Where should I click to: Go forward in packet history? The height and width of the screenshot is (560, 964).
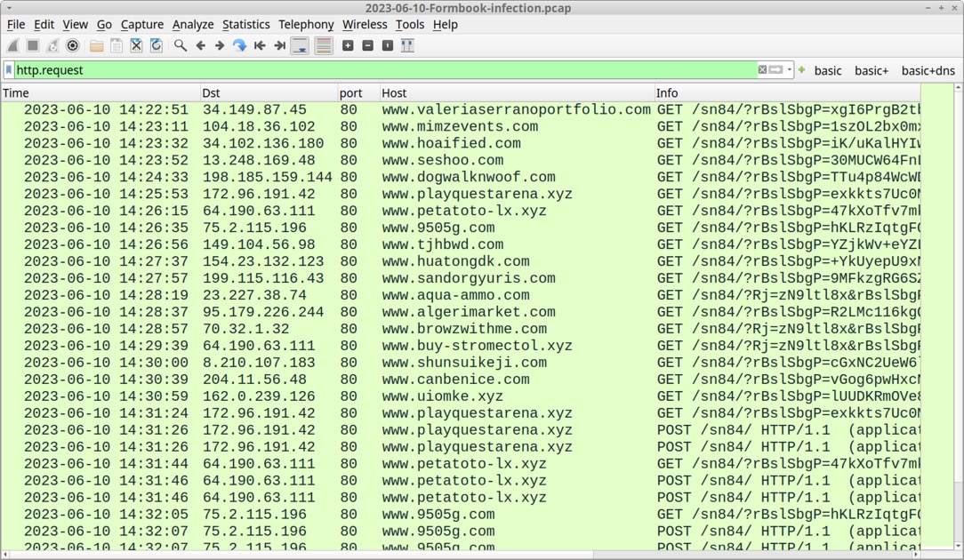coord(220,45)
